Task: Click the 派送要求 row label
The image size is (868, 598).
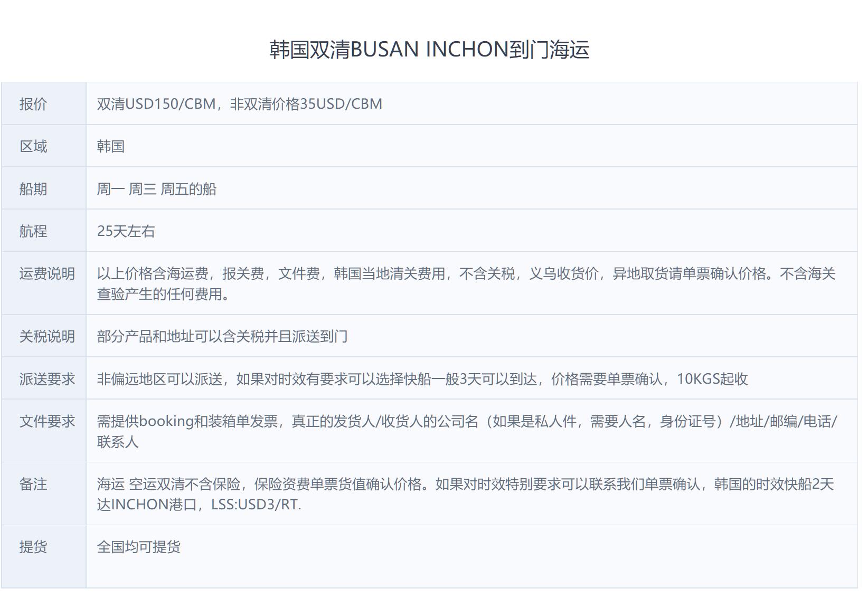Action: coord(47,379)
